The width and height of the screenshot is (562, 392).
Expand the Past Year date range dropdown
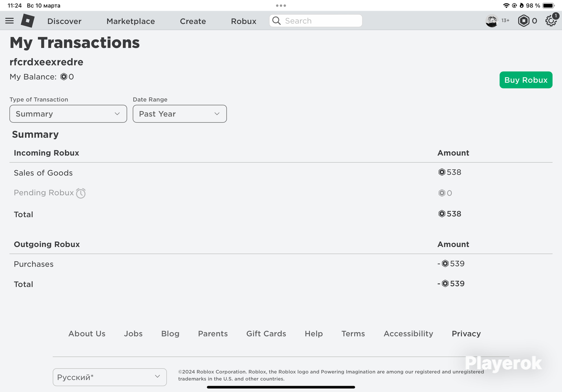180,114
